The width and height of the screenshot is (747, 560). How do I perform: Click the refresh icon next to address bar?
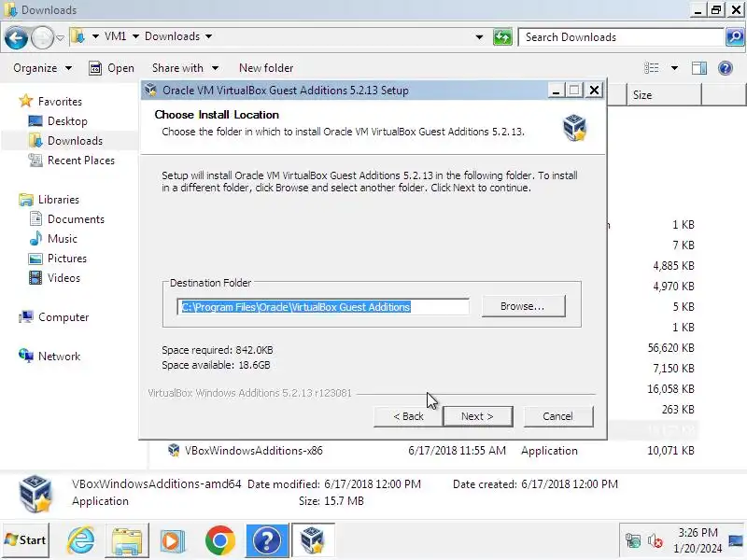(x=502, y=37)
